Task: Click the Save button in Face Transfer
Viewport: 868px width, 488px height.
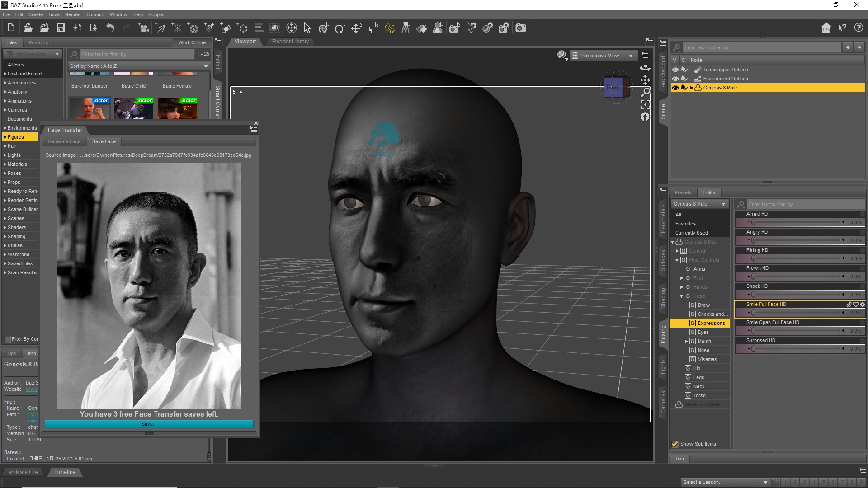Action: point(149,424)
